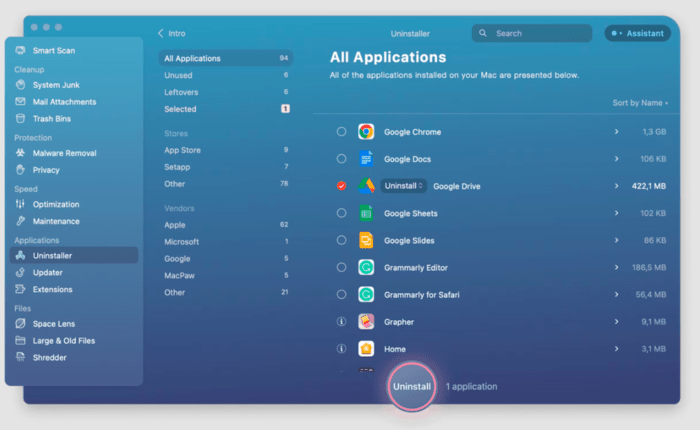Click the Malware Removal biohazard icon
Image resolution: width=700 pixels, height=430 pixels.
tap(20, 153)
